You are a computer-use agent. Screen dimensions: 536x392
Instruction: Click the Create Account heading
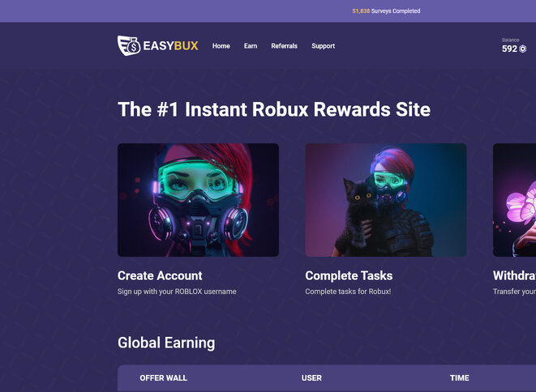click(160, 275)
